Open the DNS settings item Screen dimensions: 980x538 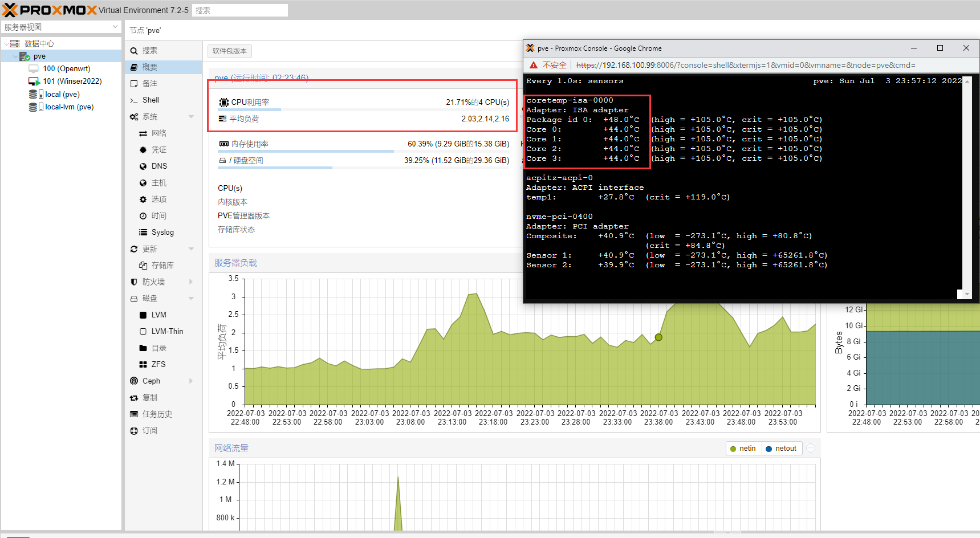tap(159, 166)
